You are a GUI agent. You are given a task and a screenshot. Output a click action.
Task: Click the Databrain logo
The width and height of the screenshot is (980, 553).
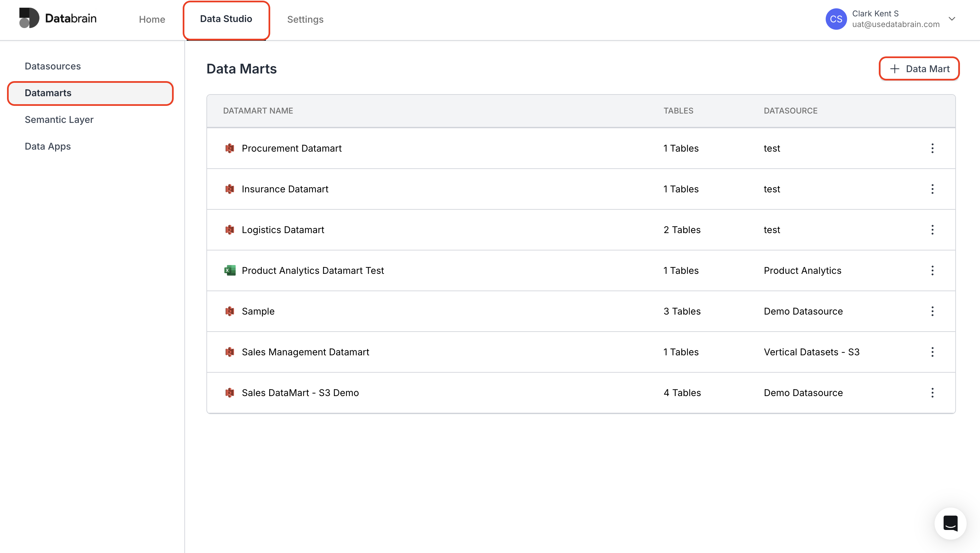[58, 18]
